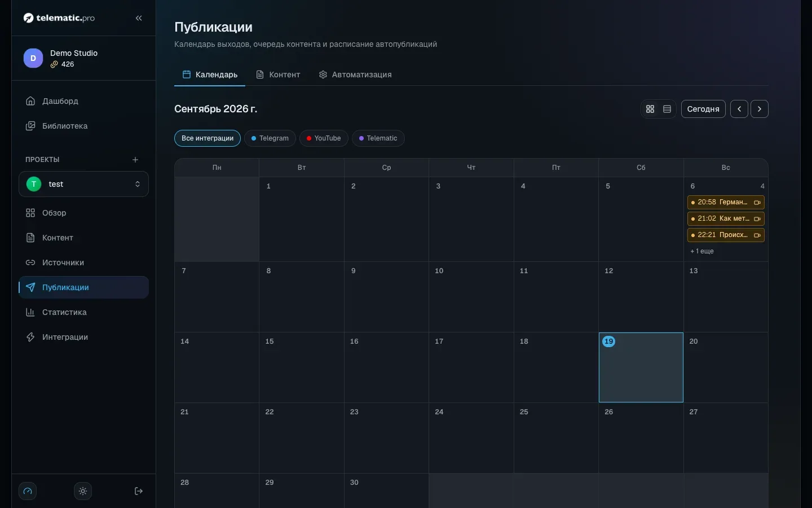Show more events via +1 еще
This screenshot has height=508, width=812.
(x=702, y=251)
